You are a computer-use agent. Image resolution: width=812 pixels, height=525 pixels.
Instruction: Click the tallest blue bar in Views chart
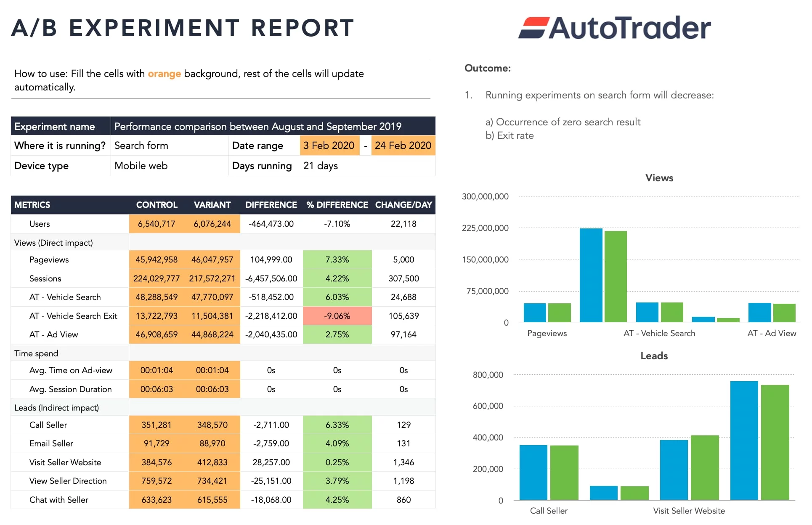591,276
